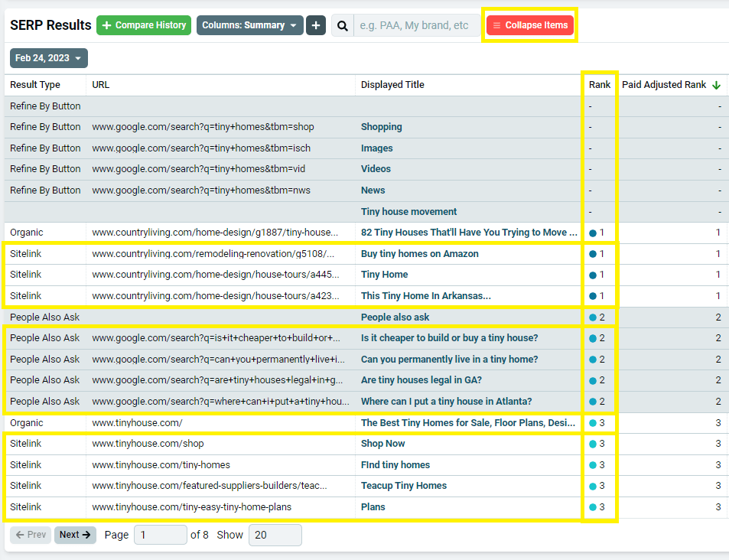Sort by Displayed Title column header
This screenshot has width=729, height=560.
point(392,85)
